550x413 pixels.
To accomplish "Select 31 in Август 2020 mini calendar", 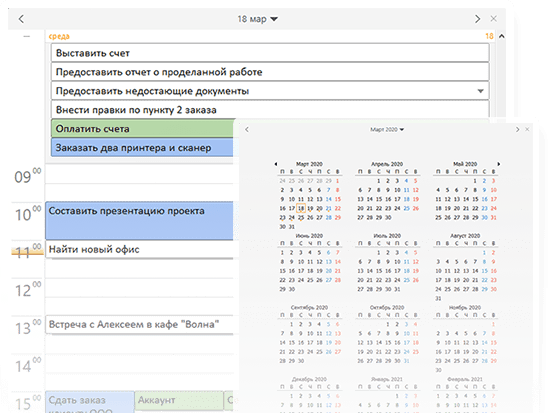I will [438, 299].
